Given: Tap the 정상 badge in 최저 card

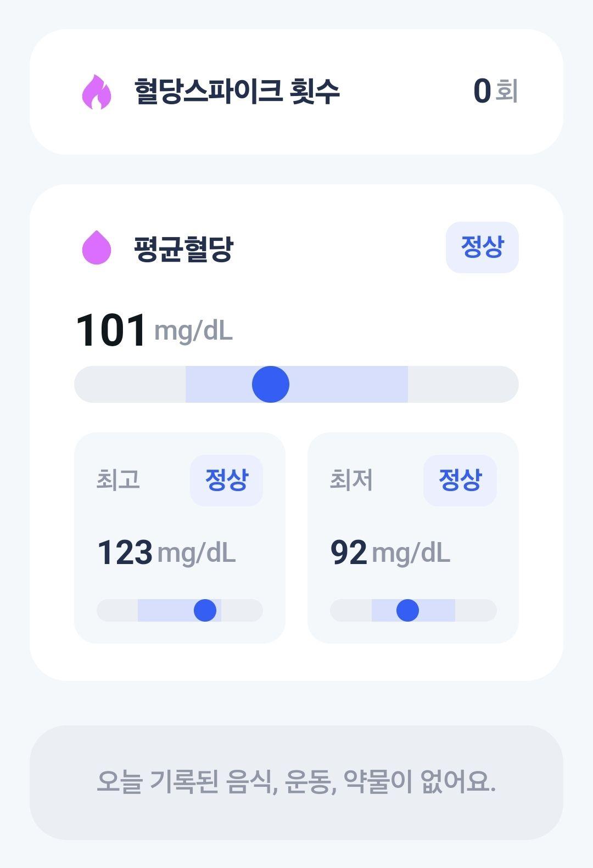Looking at the screenshot, I should click(460, 480).
